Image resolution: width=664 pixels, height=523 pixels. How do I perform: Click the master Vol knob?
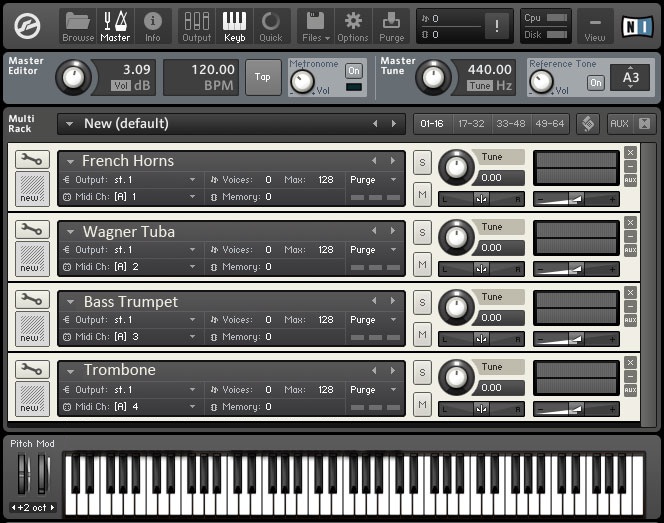tap(73, 77)
